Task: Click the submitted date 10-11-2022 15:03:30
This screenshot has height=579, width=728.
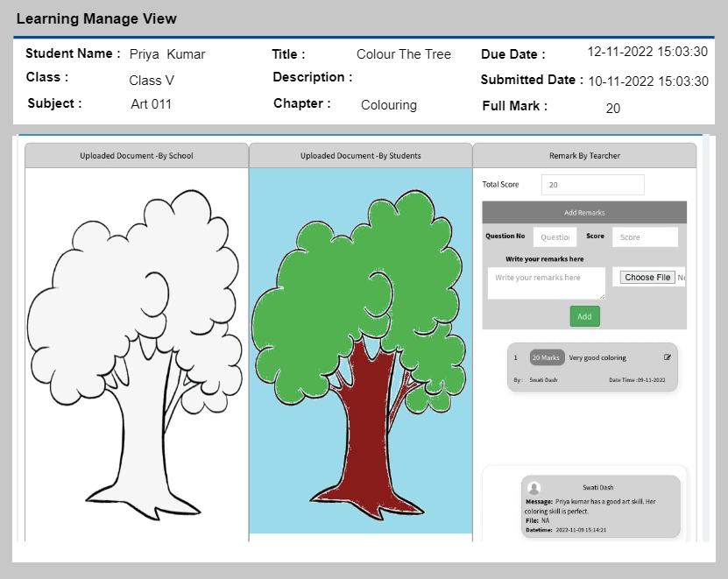Action: [648, 81]
